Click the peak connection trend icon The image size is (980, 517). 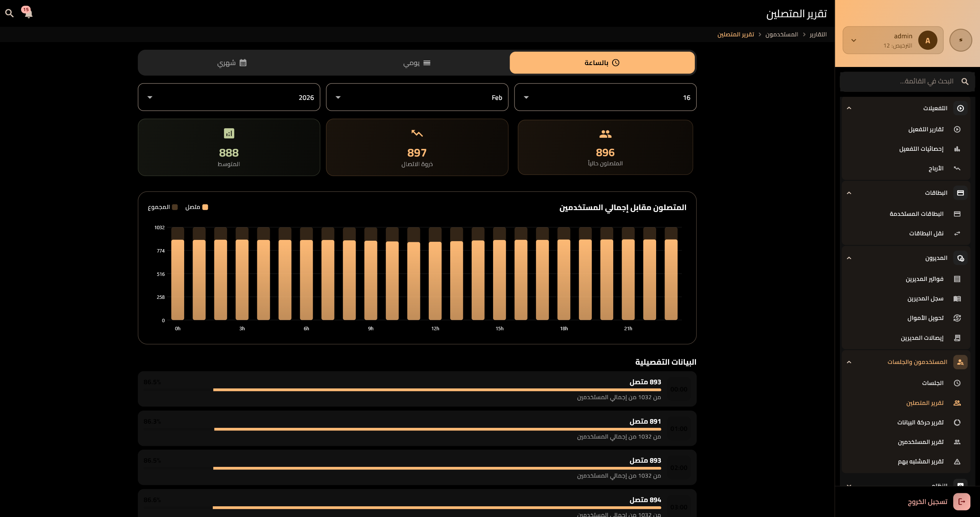point(416,134)
